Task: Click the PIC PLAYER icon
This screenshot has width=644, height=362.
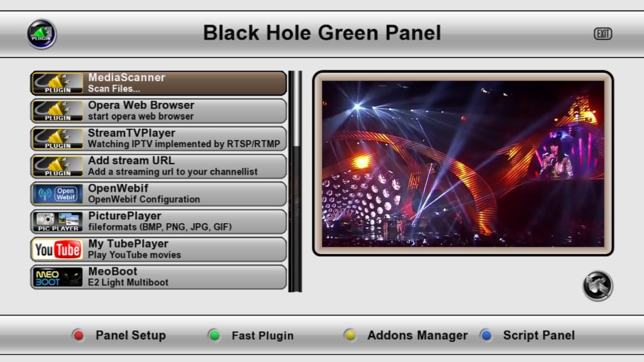Action: (58, 222)
